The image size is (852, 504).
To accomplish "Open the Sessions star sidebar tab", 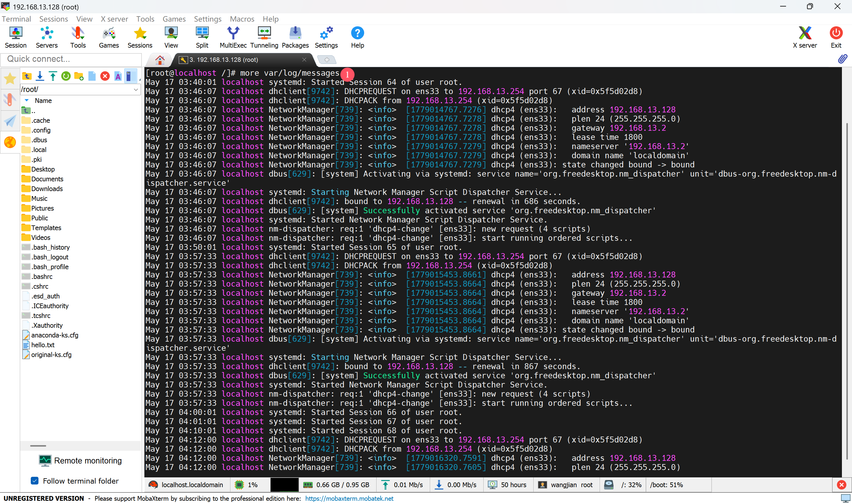I will pos(10,79).
